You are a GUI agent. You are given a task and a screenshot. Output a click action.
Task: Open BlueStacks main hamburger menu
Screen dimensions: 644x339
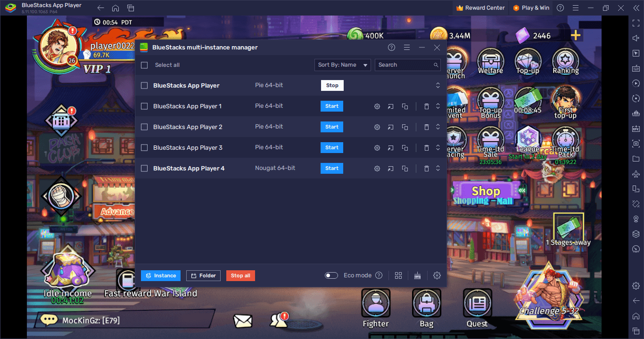(x=575, y=8)
